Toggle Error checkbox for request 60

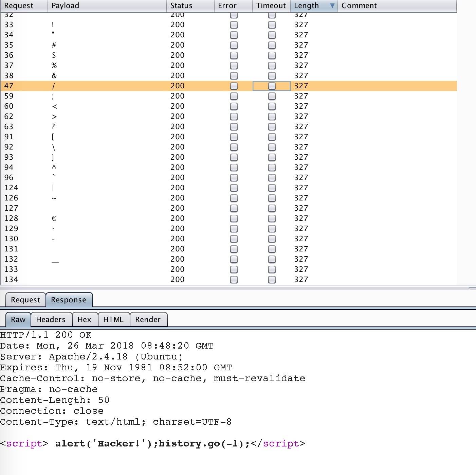[x=234, y=106]
